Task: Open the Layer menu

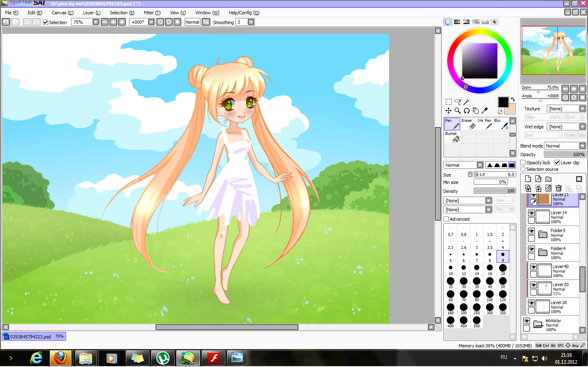Action: [x=91, y=13]
